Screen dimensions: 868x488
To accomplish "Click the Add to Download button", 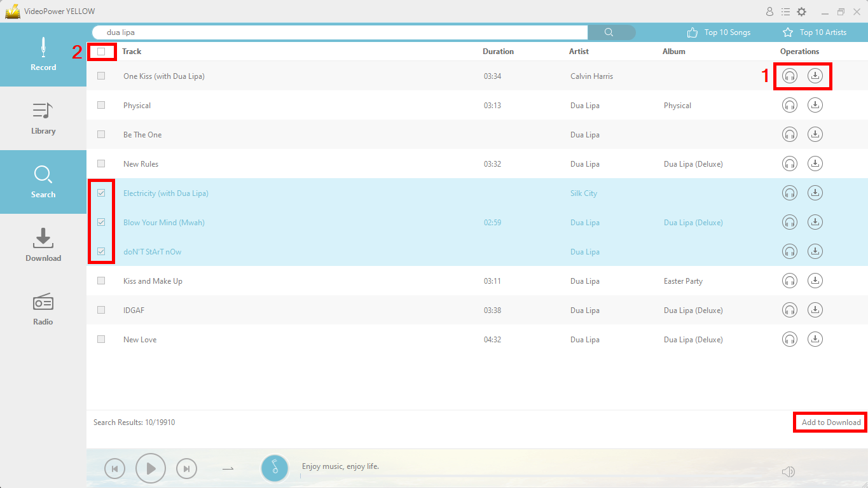I will coord(829,422).
